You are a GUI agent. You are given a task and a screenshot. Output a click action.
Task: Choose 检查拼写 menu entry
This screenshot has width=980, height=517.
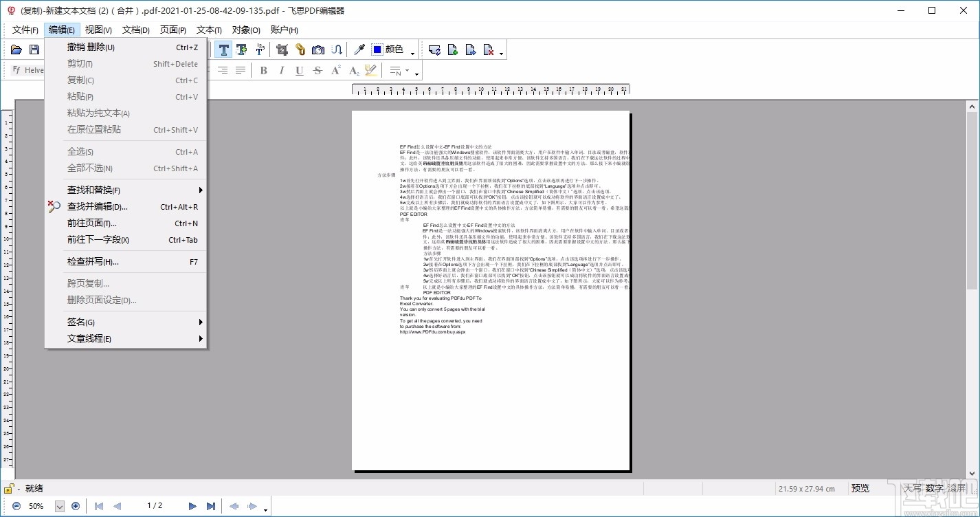click(126, 261)
